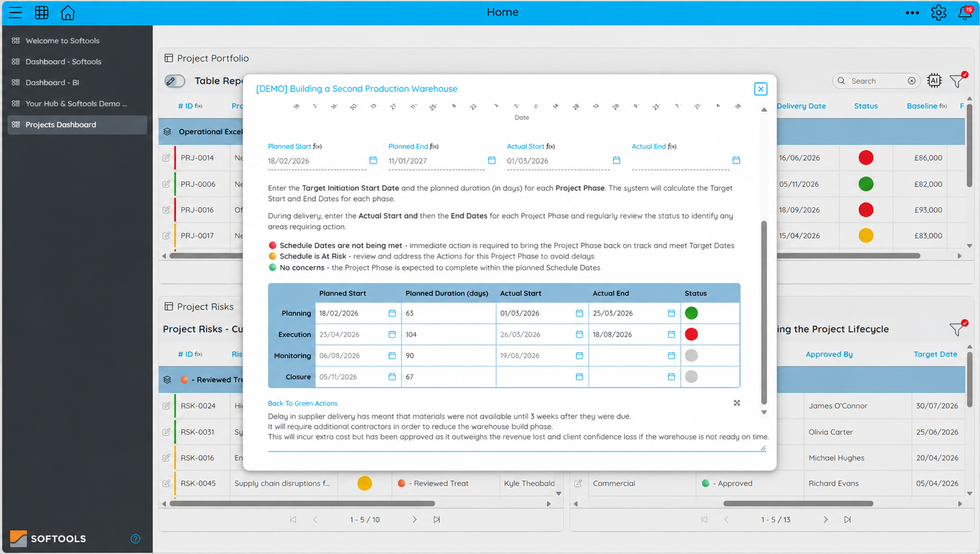Open calendar picker for Actual End field

[736, 160]
